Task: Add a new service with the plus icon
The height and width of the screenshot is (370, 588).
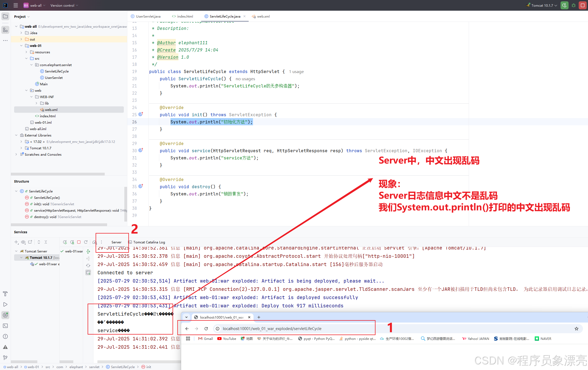Action: click(x=16, y=242)
